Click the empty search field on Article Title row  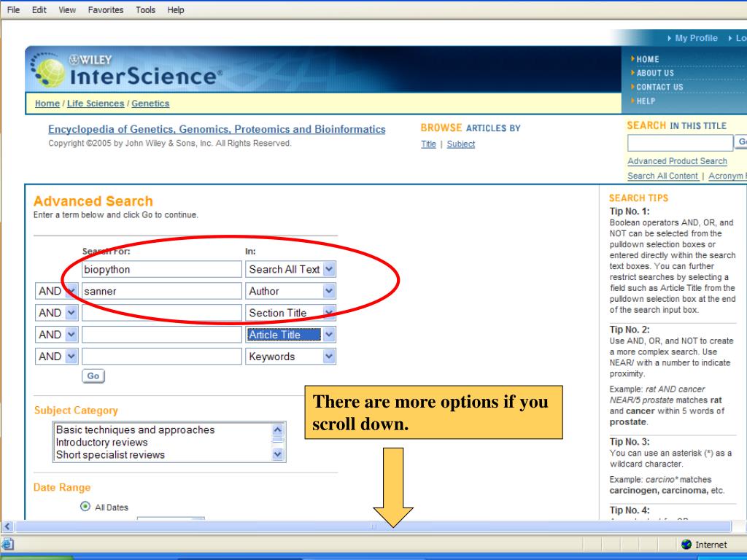[162, 335]
